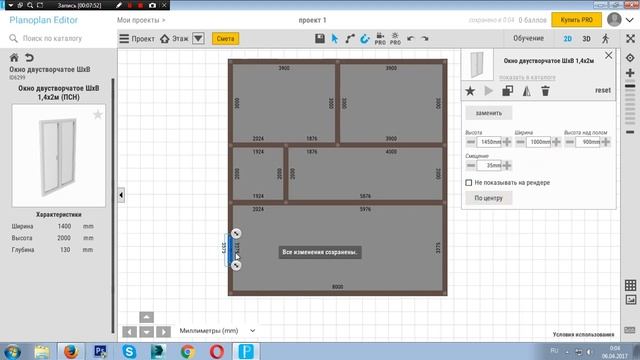Increase the Высота value
Screen dimensions: 640x360
(507, 142)
